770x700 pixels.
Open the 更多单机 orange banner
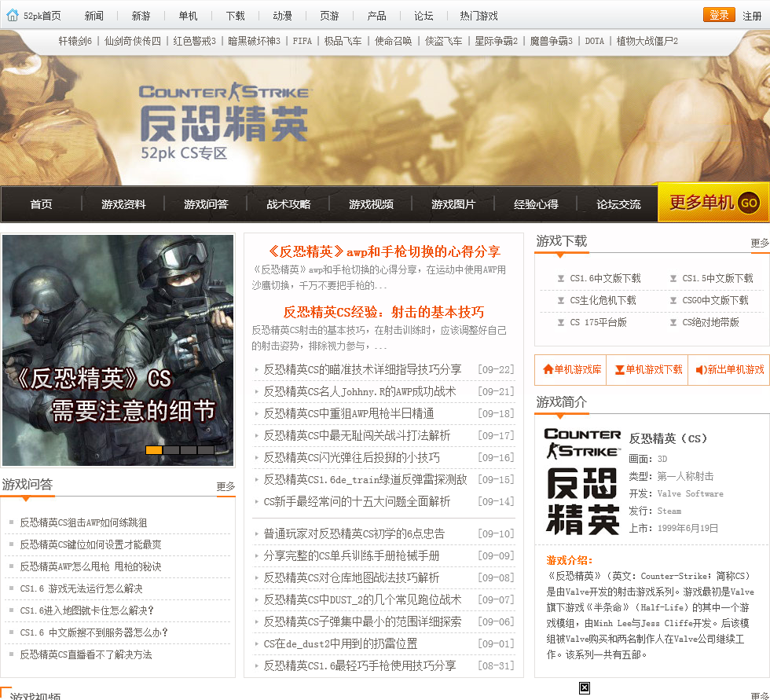coord(713,202)
